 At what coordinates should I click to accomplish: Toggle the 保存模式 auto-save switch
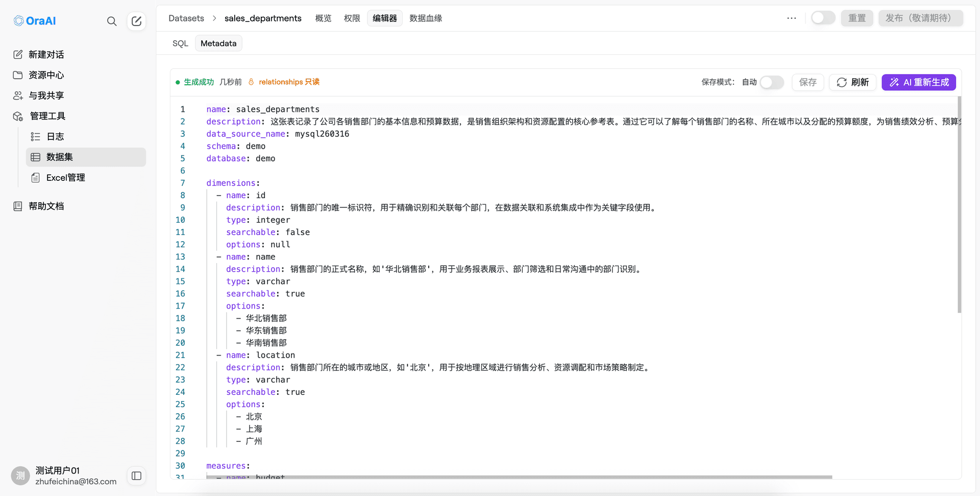[771, 82]
